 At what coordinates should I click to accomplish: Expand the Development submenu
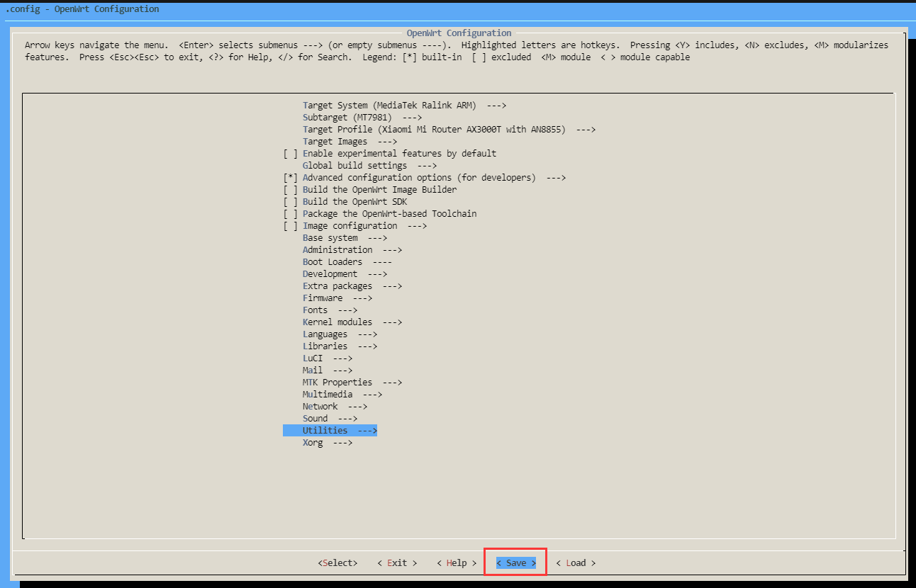click(x=345, y=274)
